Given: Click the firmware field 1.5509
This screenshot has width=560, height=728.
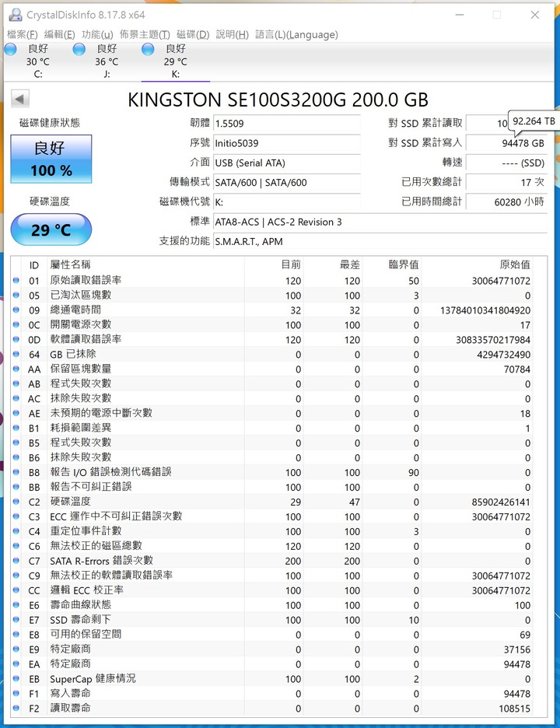Looking at the screenshot, I should tap(286, 124).
